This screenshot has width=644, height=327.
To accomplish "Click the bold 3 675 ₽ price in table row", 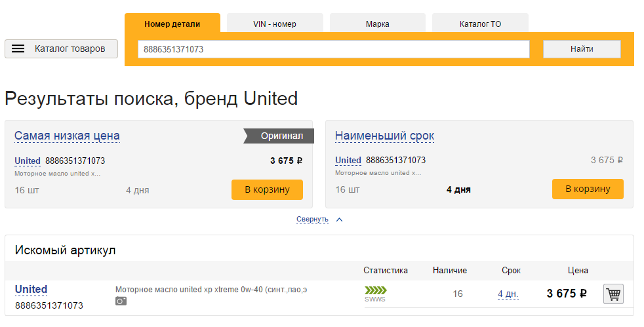I will coord(567,294).
